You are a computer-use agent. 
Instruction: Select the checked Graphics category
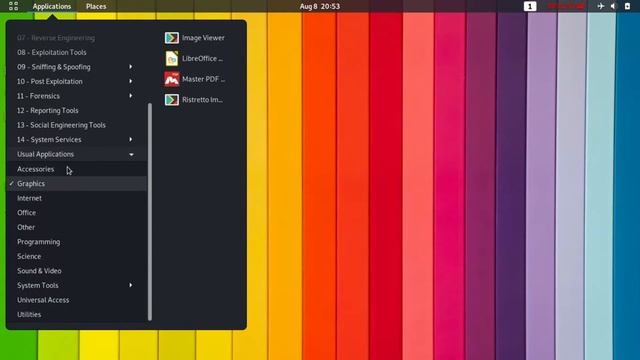coord(77,184)
